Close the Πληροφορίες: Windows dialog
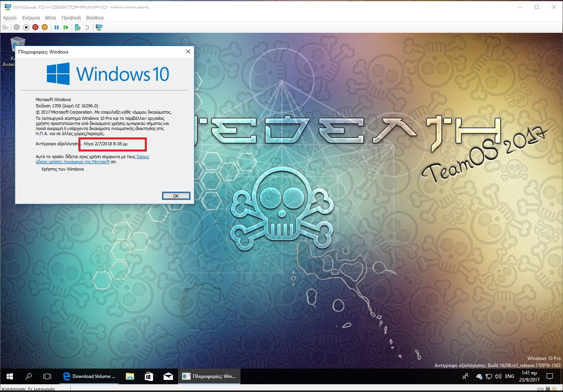Viewport: 563px width, 392px height. (x=188, y=52)
